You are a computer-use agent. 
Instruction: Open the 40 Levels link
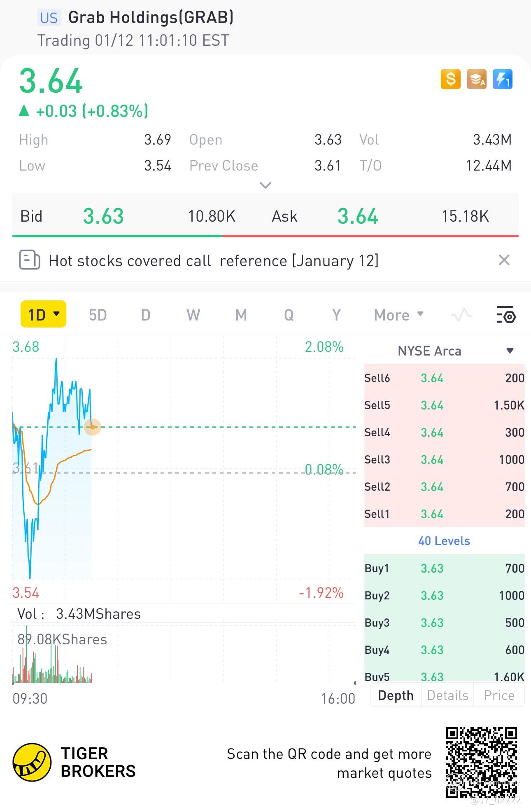[x=444, y=541]
